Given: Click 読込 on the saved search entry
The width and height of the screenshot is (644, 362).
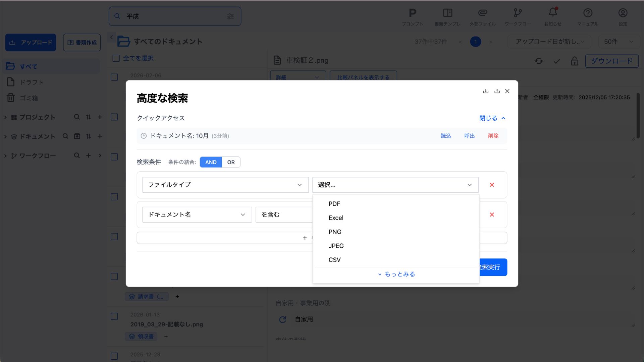Looking at the screenshot, I should [445, 136].
